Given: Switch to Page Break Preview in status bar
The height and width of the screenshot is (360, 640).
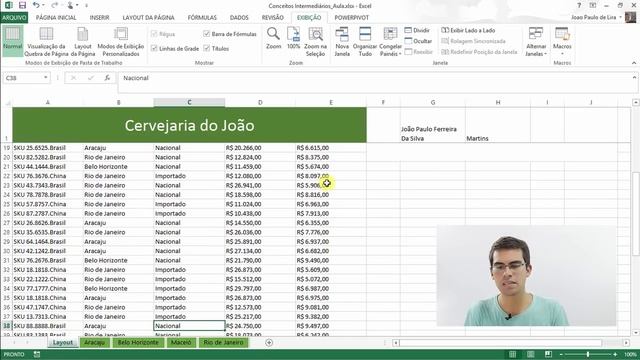Looking at the screenshot, I should pos(548,354).
